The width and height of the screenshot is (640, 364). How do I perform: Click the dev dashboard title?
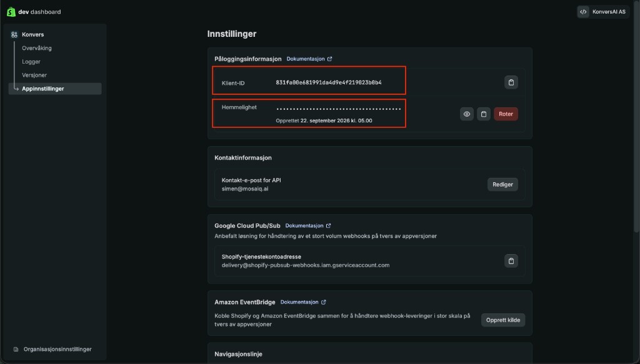[39, 12]
